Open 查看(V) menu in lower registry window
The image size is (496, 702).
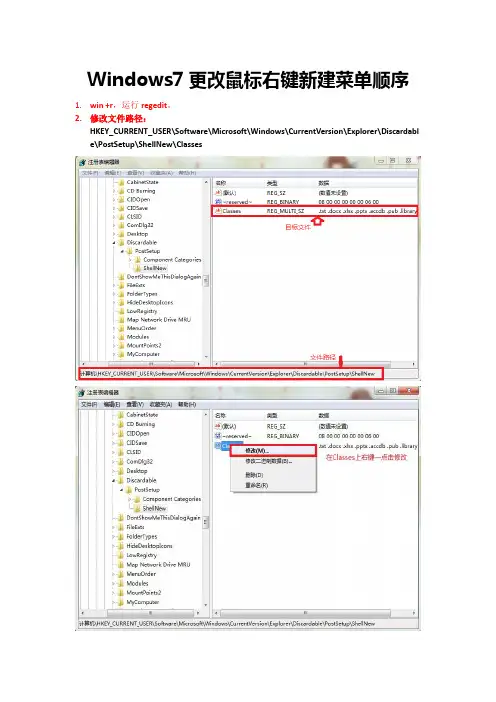(135, 404)
